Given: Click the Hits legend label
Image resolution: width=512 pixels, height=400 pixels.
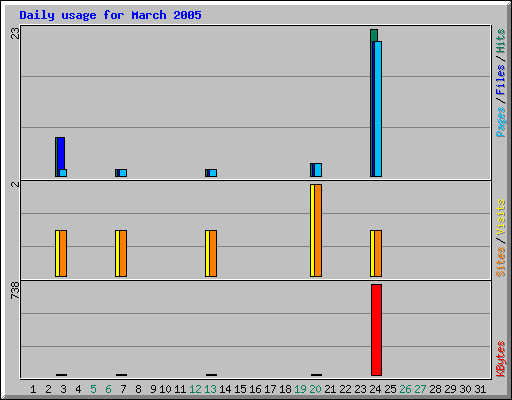Looking at the screenshot, I should pyautogui.click(x=501, y=41).
